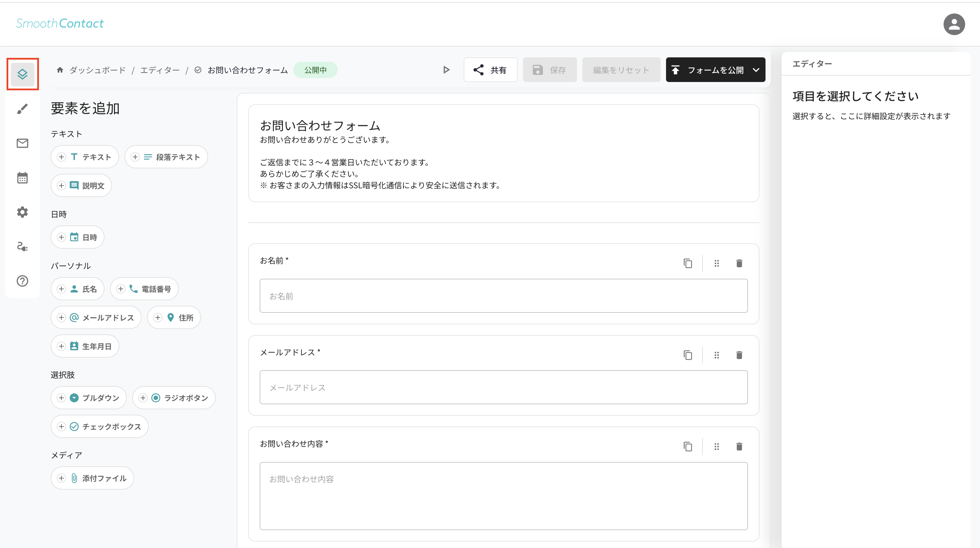Open the calendar sidebar icon
The width and height of the screenshot is (980, 548).
click(23, 178)
